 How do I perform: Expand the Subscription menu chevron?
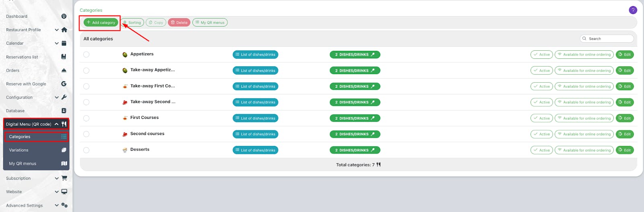point(57,178)
